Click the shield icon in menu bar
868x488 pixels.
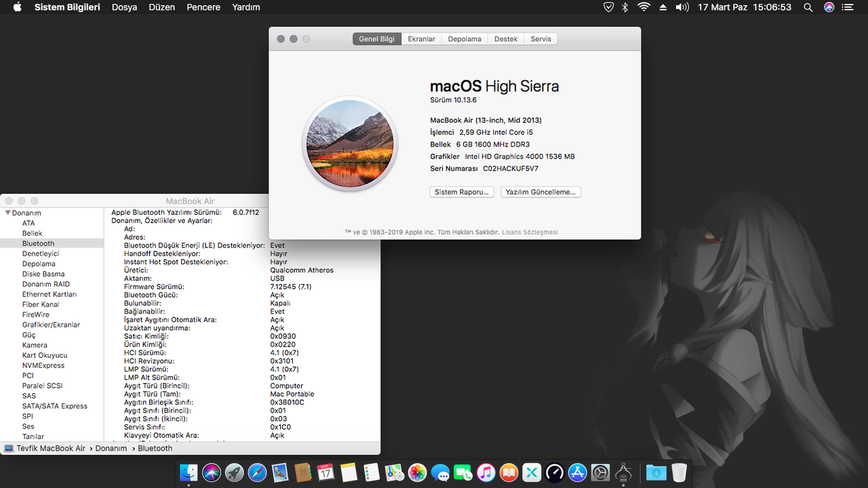point(608,7)
